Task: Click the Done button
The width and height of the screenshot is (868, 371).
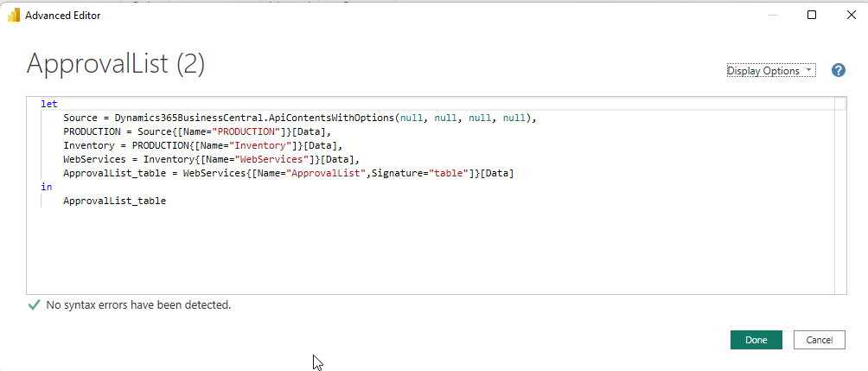Action: pos(756,340)
